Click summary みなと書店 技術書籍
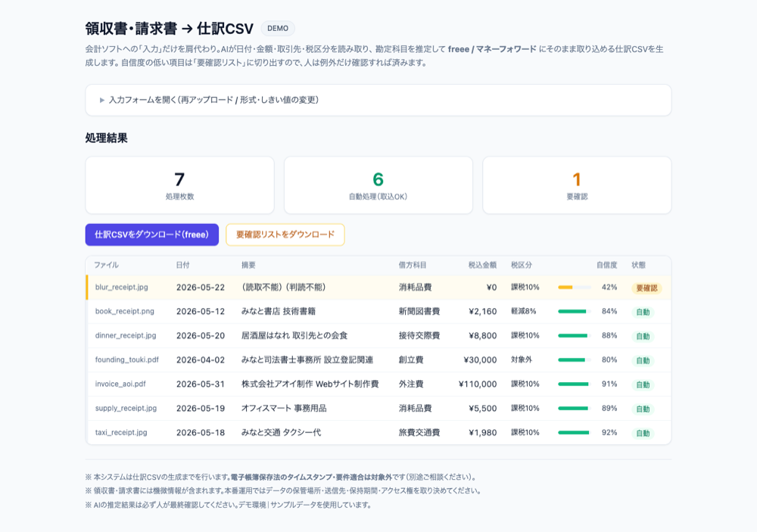Viewport: 757px width, 532px height. (279, 311)
